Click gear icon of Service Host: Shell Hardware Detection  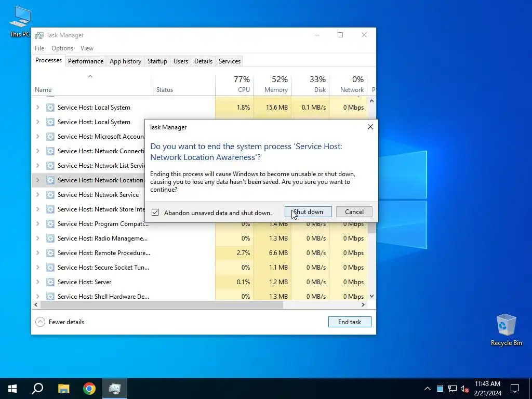pos(50,296)
